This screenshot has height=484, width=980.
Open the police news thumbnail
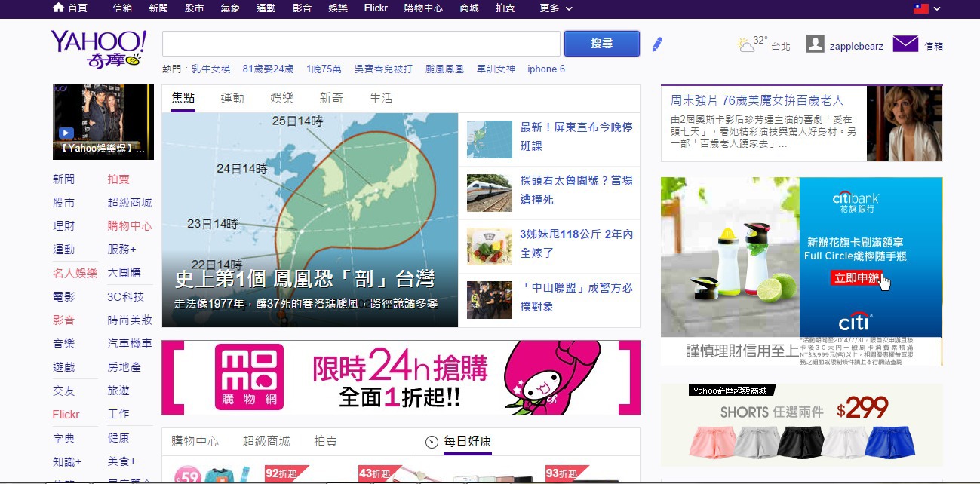point(490,300)
